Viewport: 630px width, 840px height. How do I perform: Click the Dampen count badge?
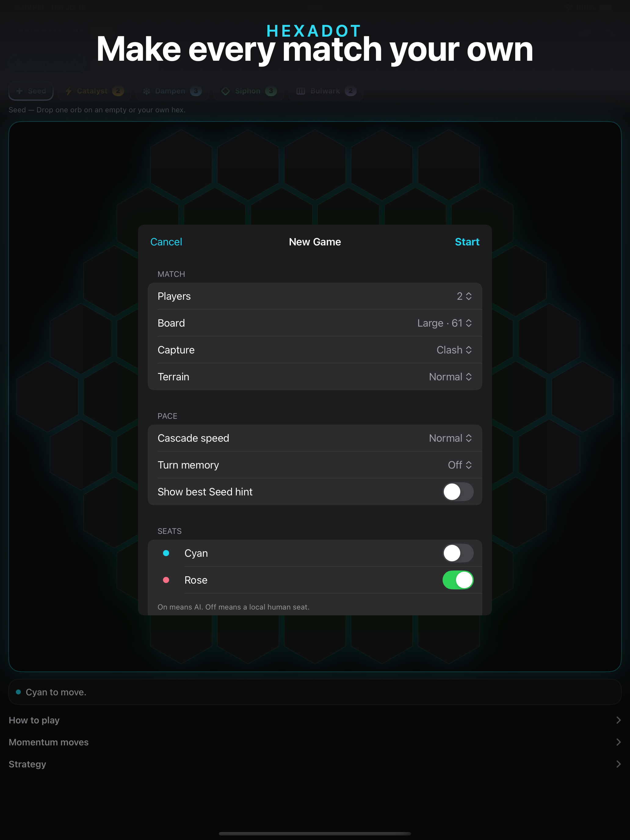click(x=196, y=91)
